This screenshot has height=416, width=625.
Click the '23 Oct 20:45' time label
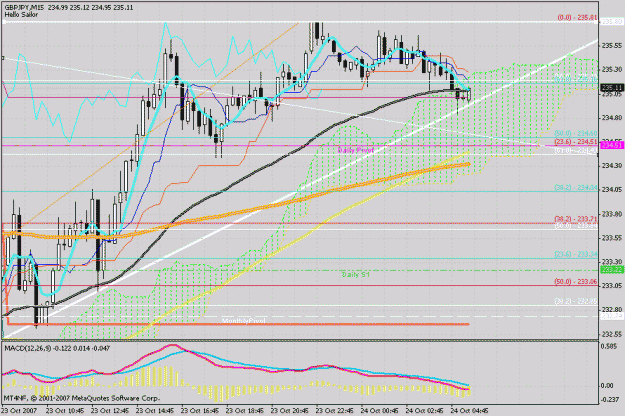click(x=290, y=411)
